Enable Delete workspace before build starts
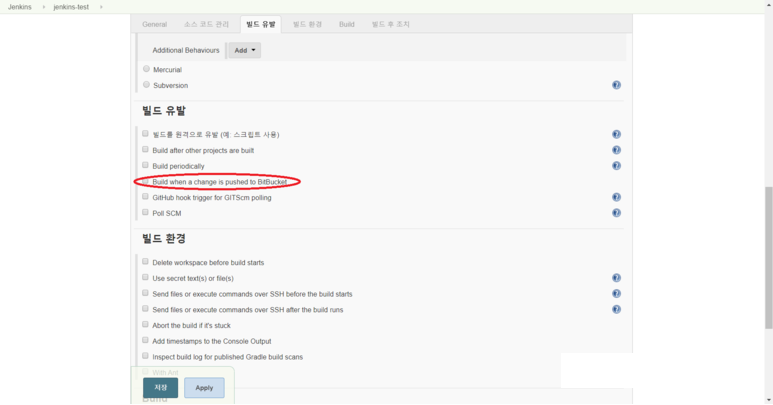Screen dimensions: 773x405 click(x=145, y=262)
